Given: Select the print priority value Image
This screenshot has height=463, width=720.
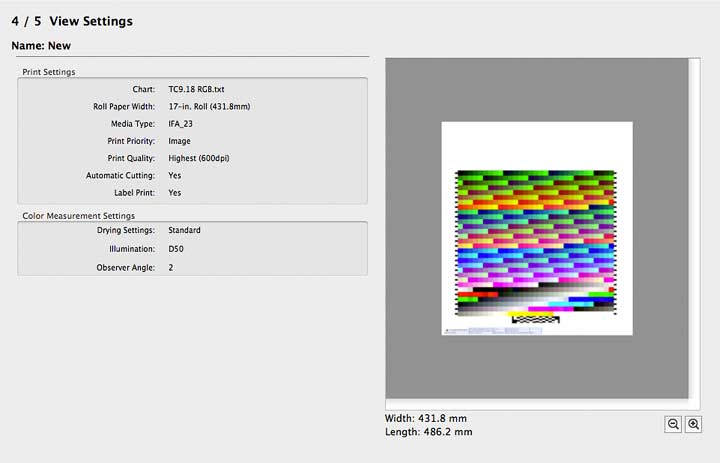Looking at the screenshot, I should [179, 141].
